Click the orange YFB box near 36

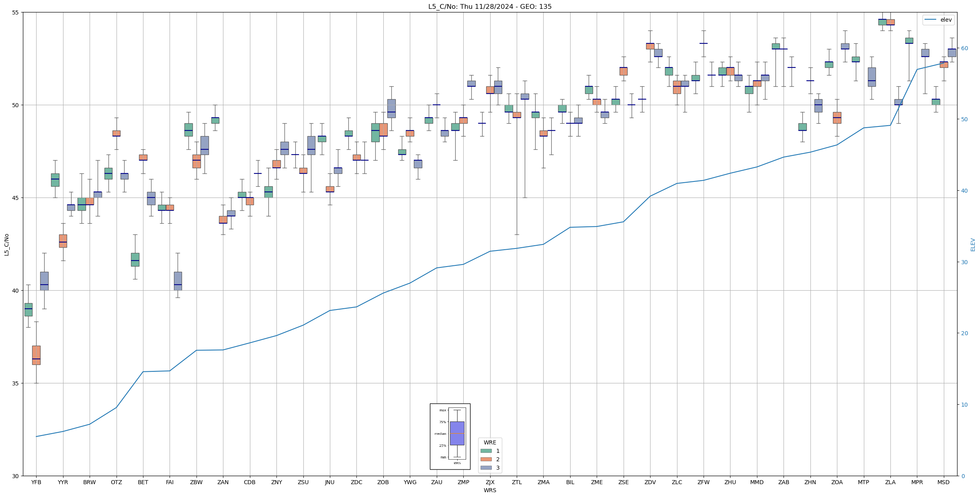pos(36,355)
